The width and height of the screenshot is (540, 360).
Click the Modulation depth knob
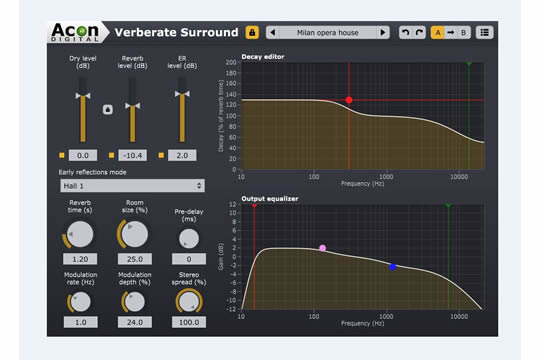click(134, 302)
